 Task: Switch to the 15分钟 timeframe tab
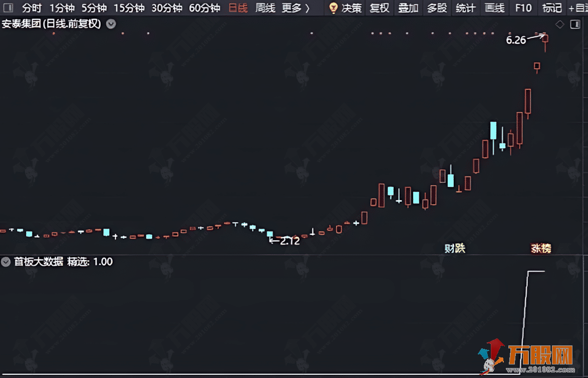coord(129,8)
